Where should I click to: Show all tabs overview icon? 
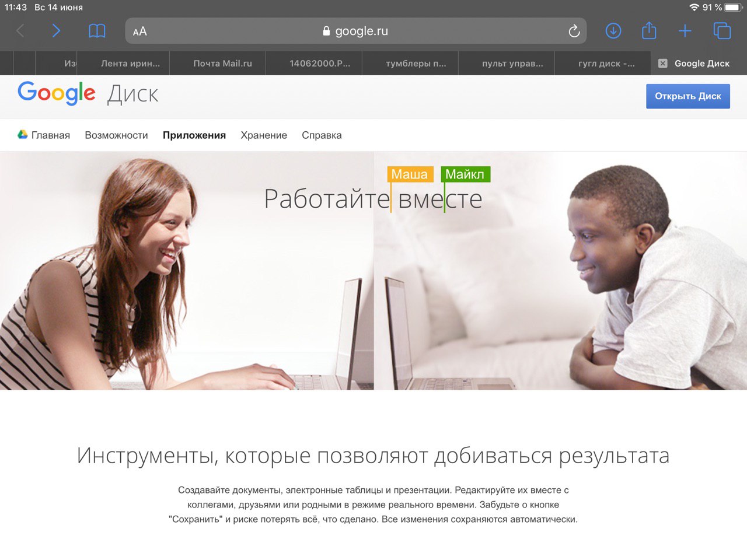click(x=722, y=31)
